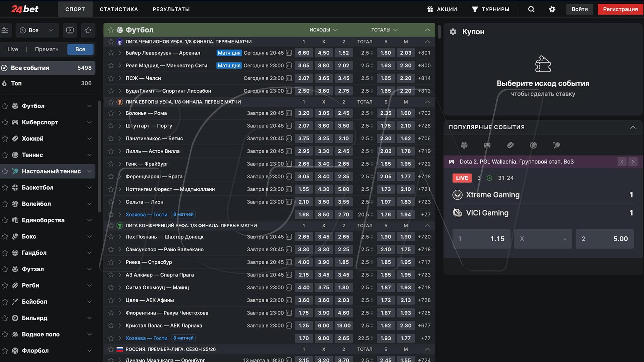The height and width of the screenshot is (362, 644).
Task: Open the search magnifier icon
Action: point(531,9)
